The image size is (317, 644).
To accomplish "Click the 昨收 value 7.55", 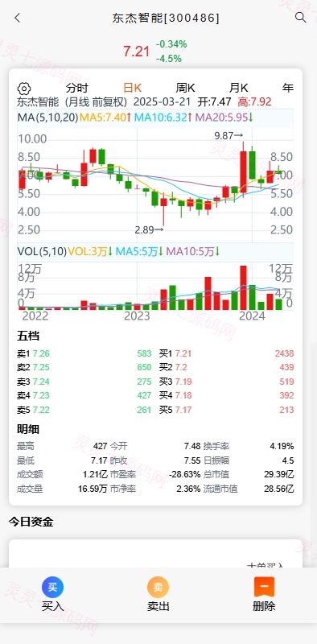I will point(192,460).
